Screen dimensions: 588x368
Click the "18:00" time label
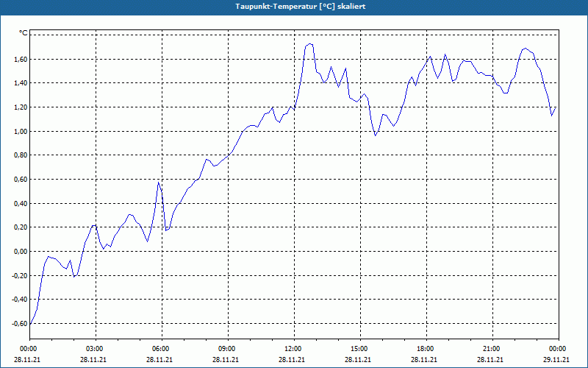coord(427,349)
